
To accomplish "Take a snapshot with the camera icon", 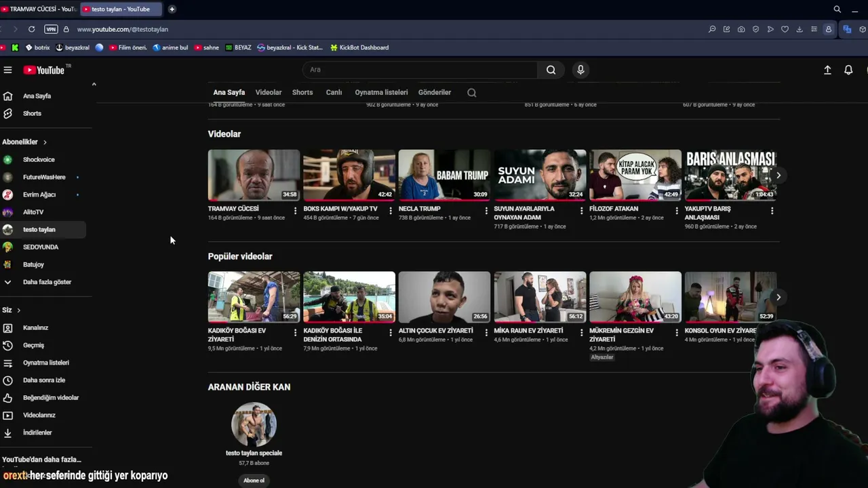I will (x=741, y=29).
